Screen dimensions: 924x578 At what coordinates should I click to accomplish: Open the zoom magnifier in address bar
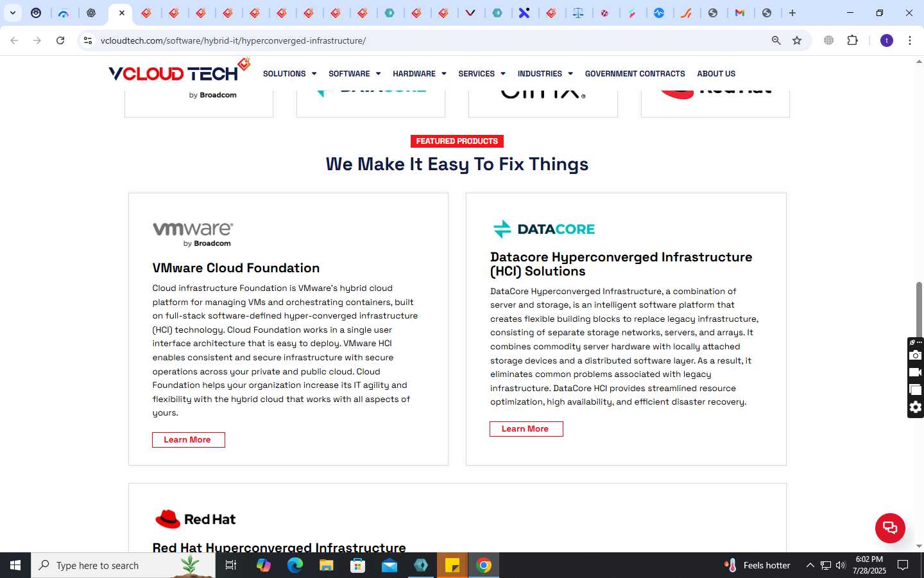(776, 40)
